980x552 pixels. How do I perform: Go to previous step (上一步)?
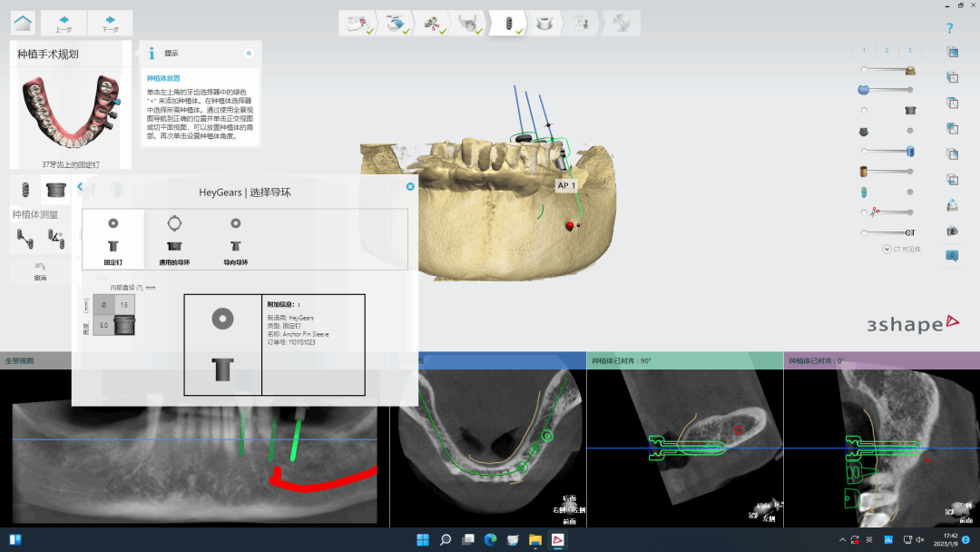coord(64,23)
